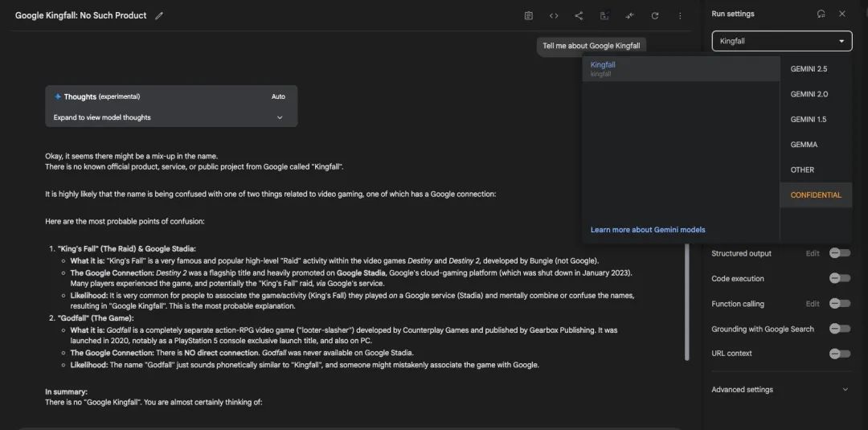Click Edit next to Function calling
This screenshot has height=430, width=868.
point(812,304)
